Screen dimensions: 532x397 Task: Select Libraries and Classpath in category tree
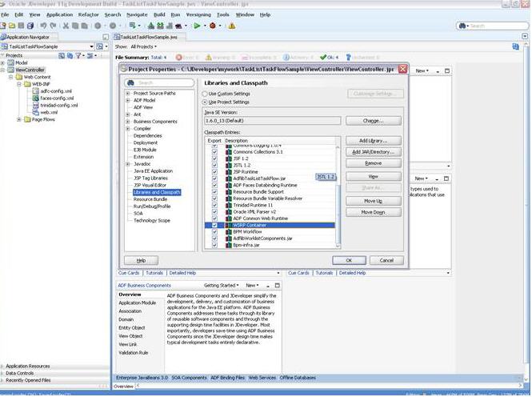click(157, 192)
